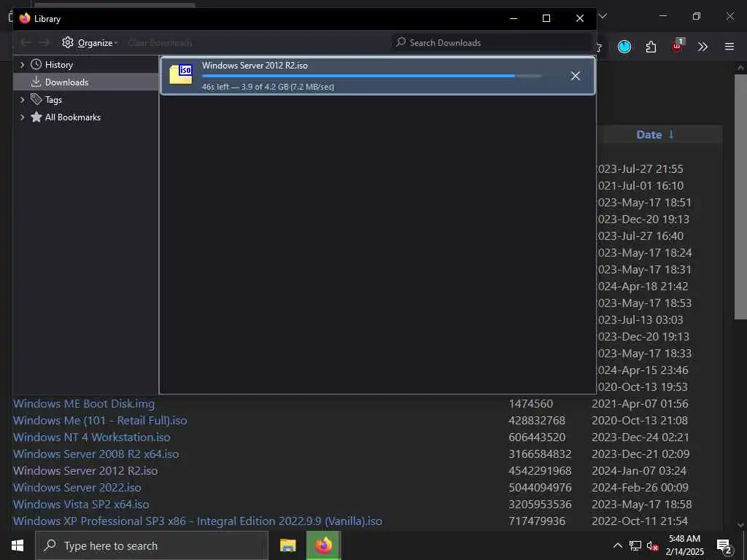Click Firefox extensions puzzle icon
The image size is (747, 560).
coord(651,47)
